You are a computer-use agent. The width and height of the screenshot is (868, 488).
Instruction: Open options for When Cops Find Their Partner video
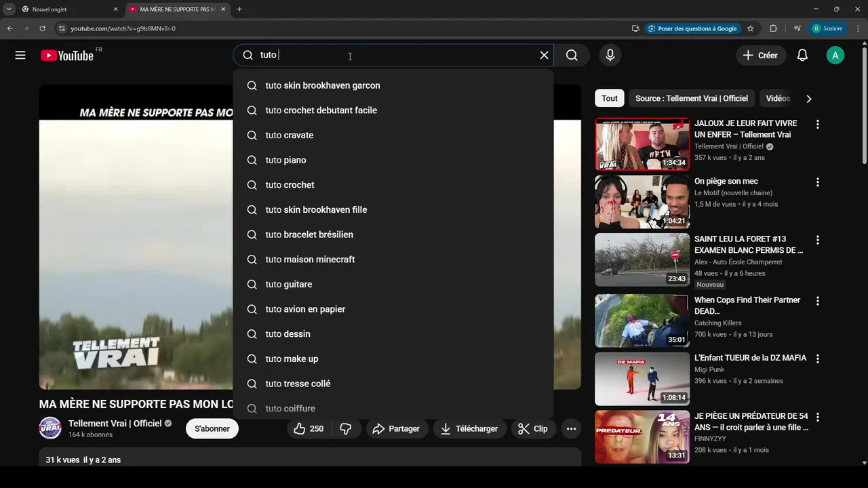pos(818,301)
